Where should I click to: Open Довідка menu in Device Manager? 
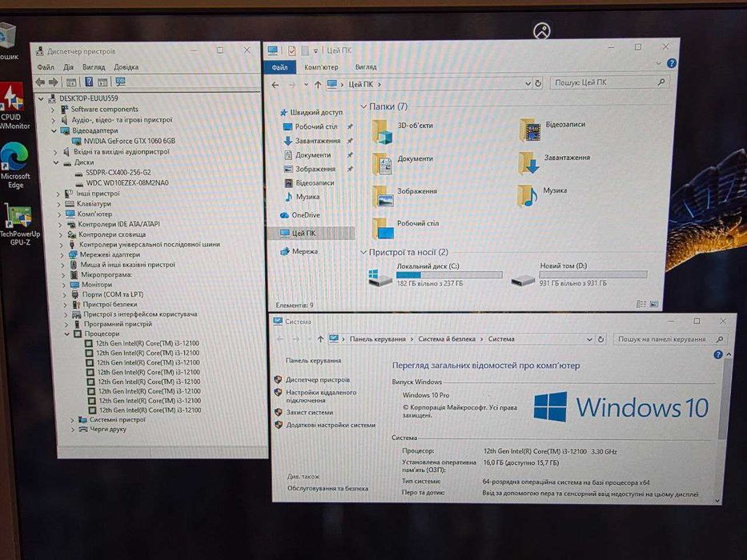pos(127,67)
